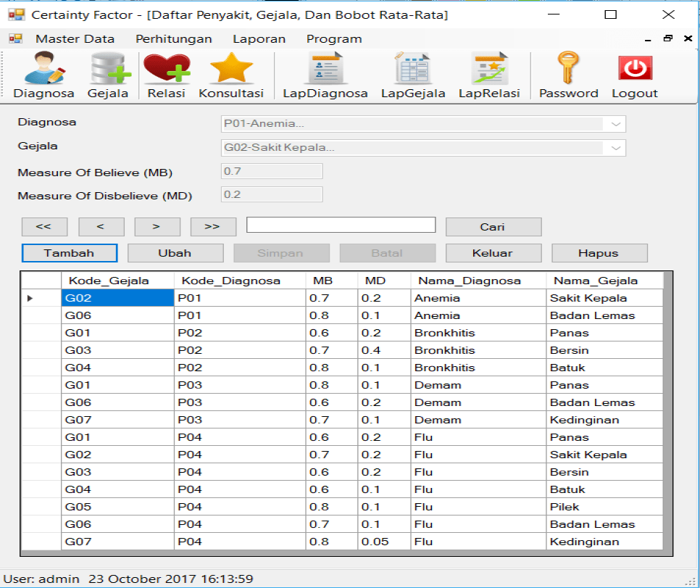Image resolution: width=700 pixels, height=588 pixels.
Task: Click the Measure Of Disbelieve field
Action: 272,194
